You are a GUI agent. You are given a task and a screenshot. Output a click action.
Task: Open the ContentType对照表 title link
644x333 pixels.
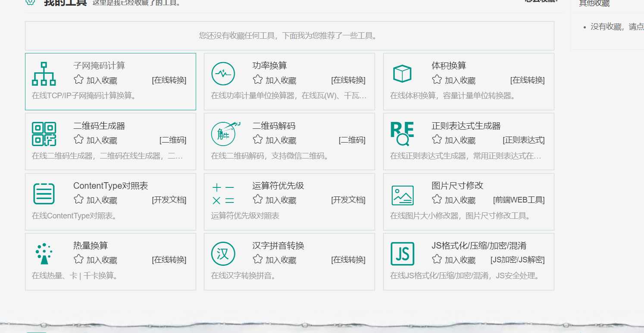[x=111, y=186]
